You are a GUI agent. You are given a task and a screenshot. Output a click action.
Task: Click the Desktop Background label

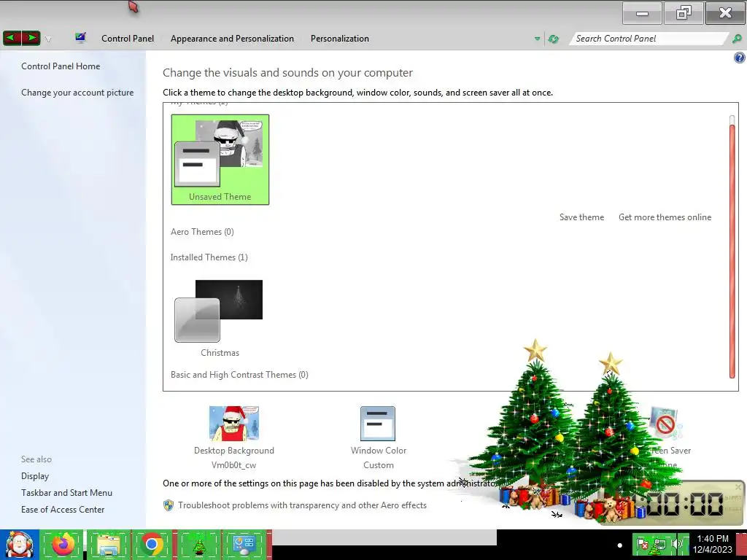234,451
